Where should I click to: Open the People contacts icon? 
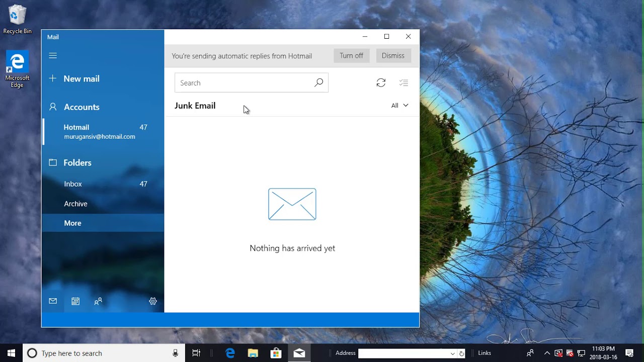(98, 301)
